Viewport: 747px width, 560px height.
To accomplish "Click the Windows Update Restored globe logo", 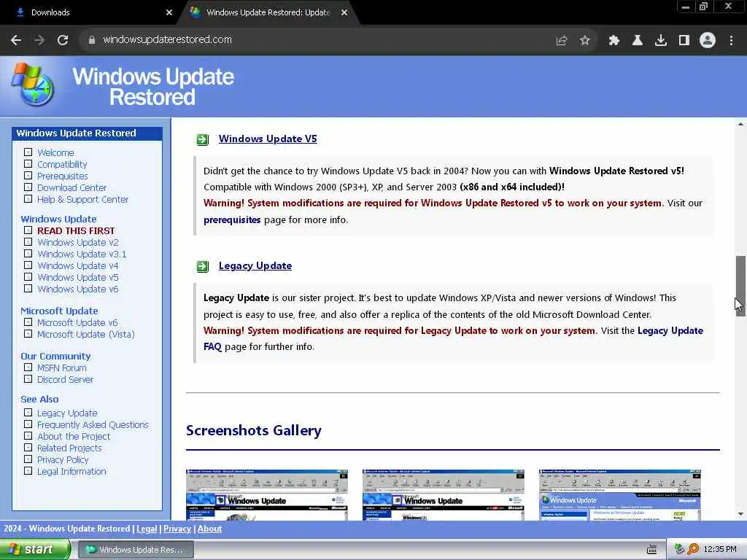I will [x=32, y=85].
